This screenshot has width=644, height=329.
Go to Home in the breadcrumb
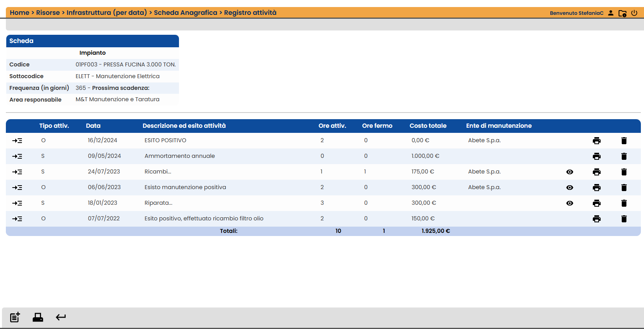pos(20,13)
